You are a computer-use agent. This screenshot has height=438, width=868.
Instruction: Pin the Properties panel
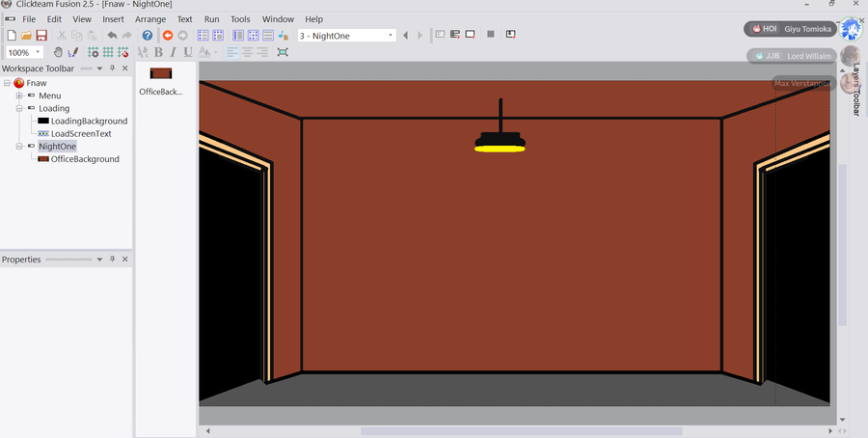tap(113, 260)
